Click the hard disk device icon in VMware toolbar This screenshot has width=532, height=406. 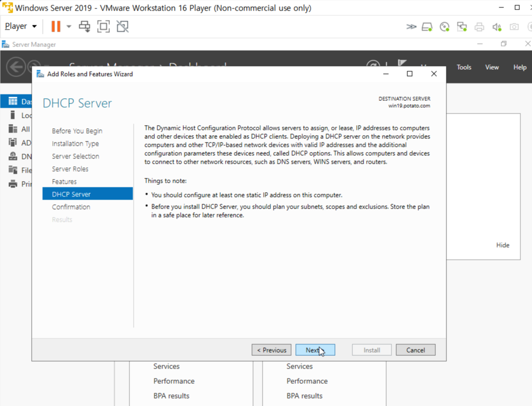427,27
